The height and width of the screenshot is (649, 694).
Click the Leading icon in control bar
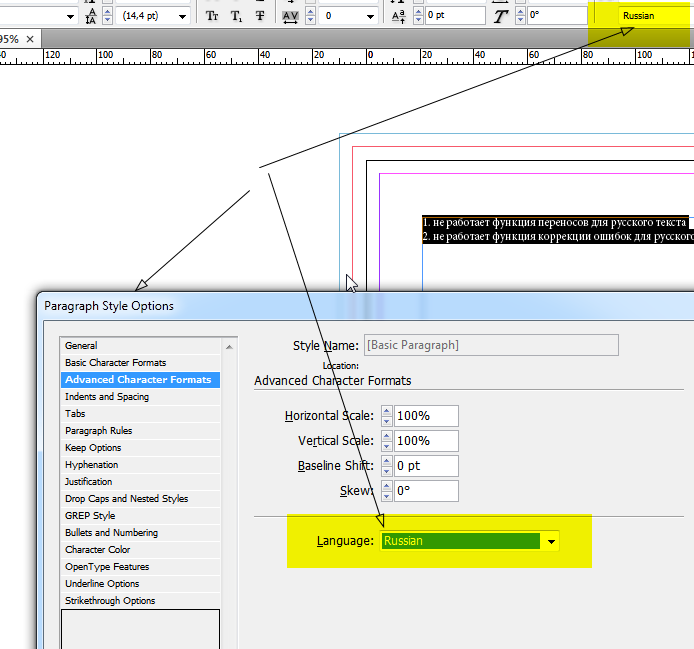coord(91,16)
